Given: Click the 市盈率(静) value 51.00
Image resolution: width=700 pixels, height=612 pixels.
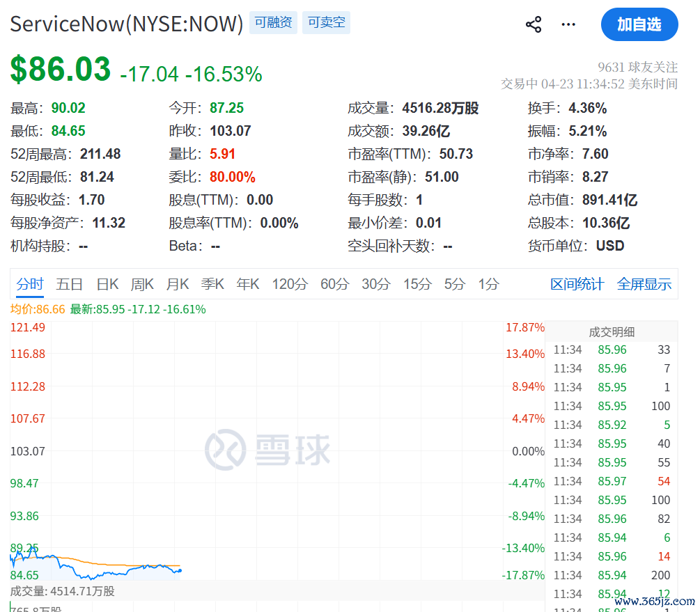Looking at the screenshot, I should pyautogui.click(x=442, y=177).
